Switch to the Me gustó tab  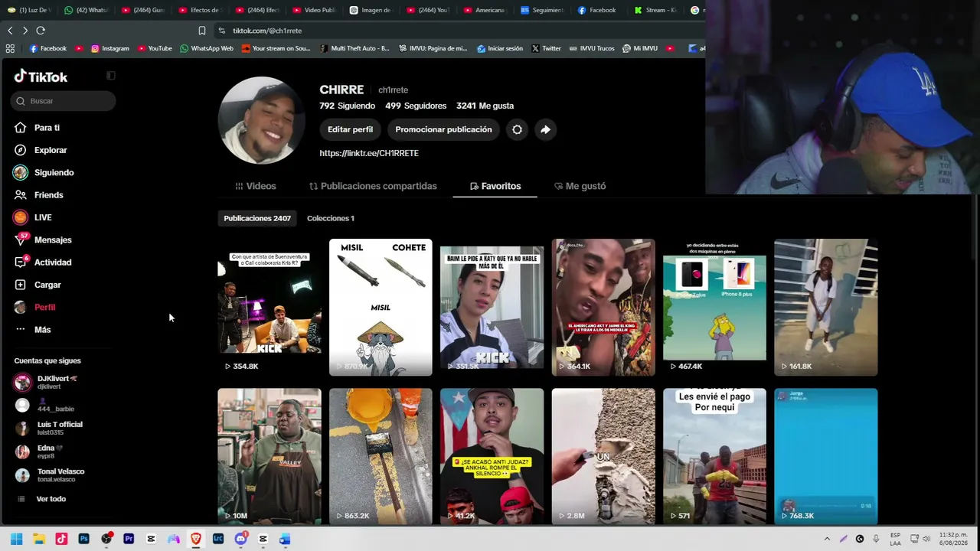(580, 186)
